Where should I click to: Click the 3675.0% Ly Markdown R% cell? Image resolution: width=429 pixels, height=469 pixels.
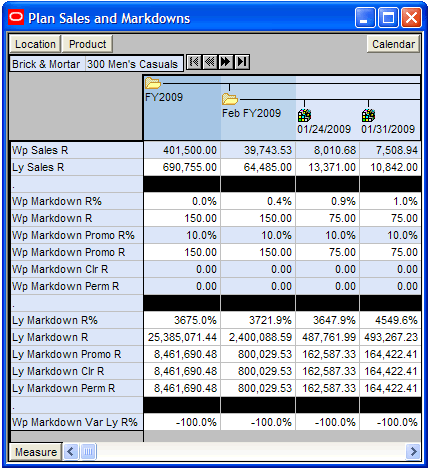[182, 320]
